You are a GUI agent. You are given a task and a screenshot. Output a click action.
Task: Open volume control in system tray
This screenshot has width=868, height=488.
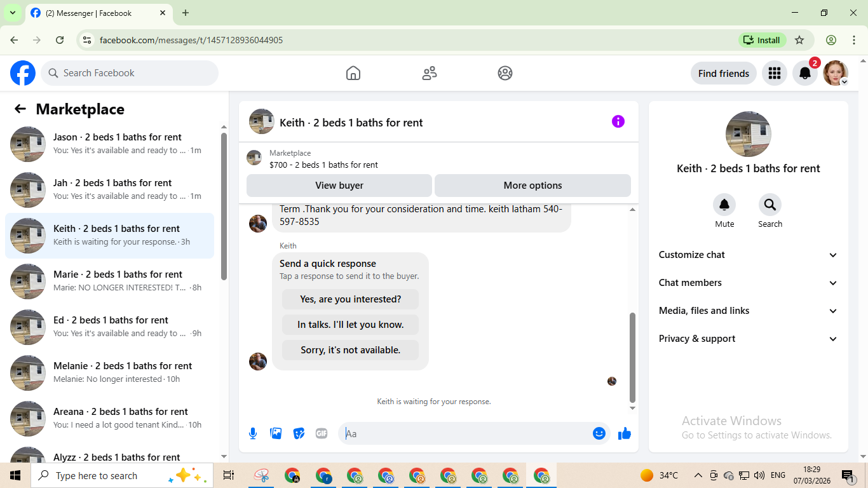coord(759,475)
